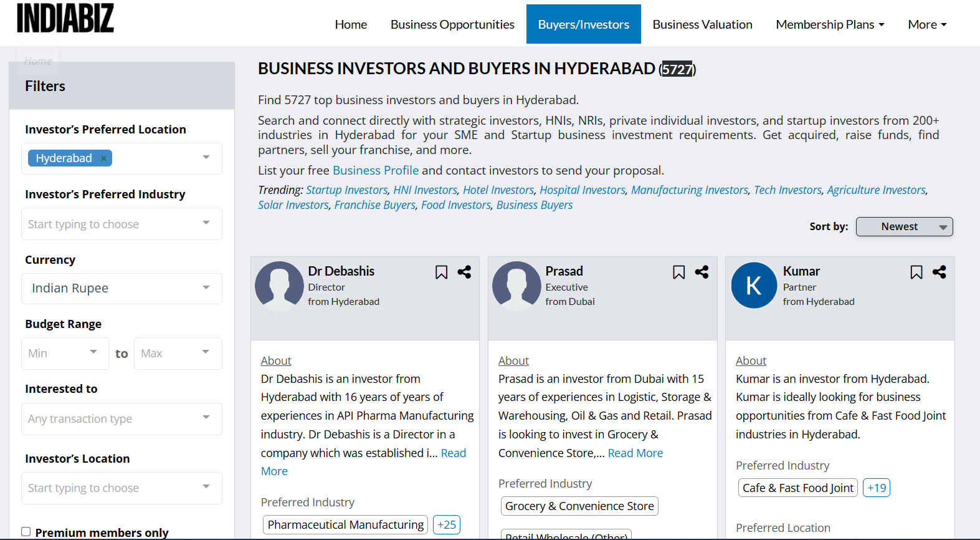Click Kumar's blue K avatar
980x540 pixels.
click(754, 286)
